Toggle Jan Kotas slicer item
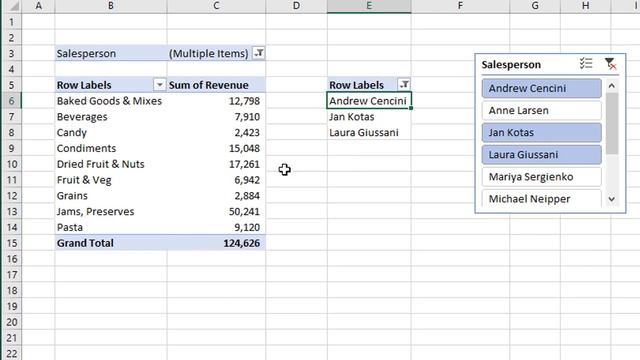The image size is (640, 360). 541,132
